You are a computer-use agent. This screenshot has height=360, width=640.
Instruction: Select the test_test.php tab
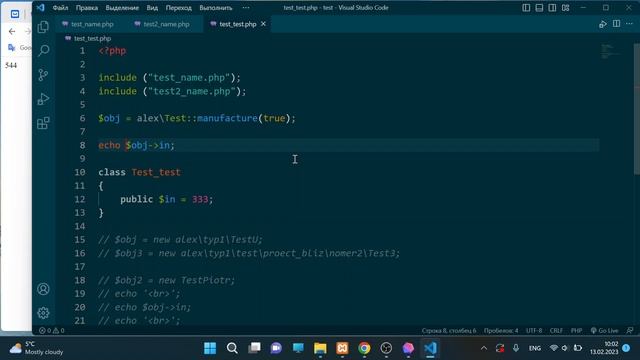point(238,24)
